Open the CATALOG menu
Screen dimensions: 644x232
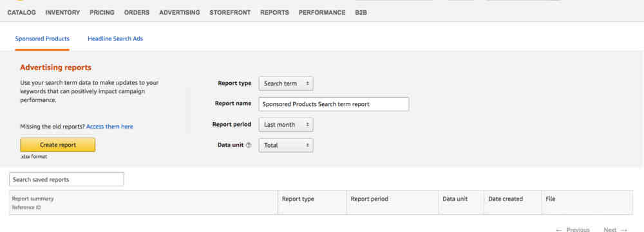pos(22,13)
